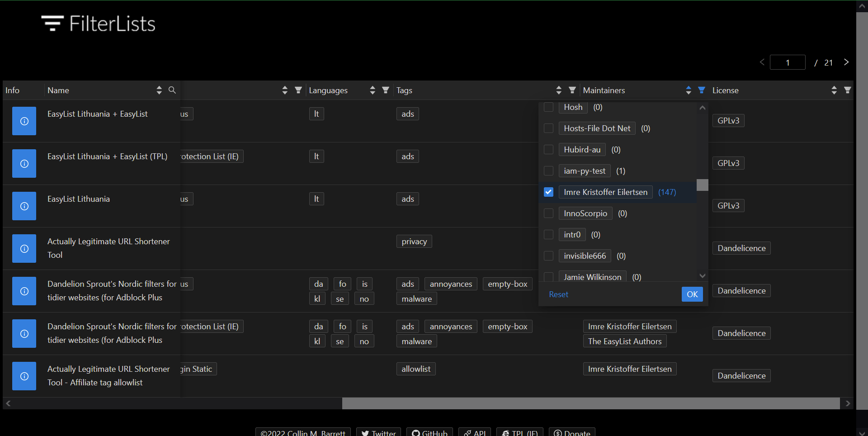Reset the maintainers filter selection

tap(559, 294)
